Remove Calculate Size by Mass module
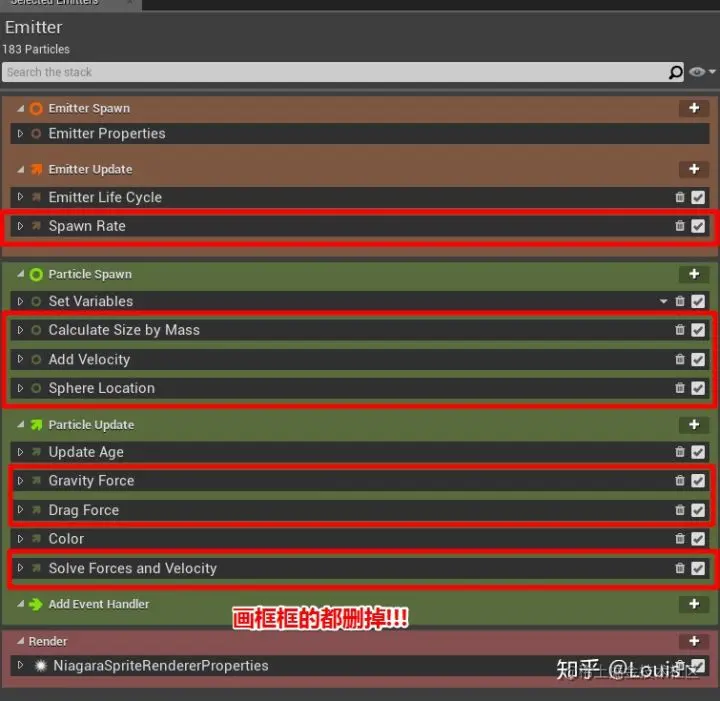720x701 pixels. [x=680, y=330]
